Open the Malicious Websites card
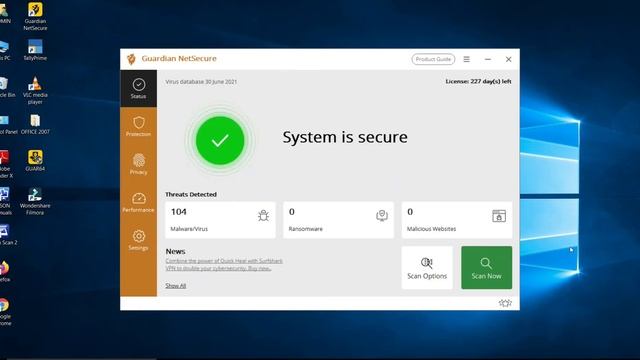Viewport: 640px width, 360px height. tap(457, 220)
